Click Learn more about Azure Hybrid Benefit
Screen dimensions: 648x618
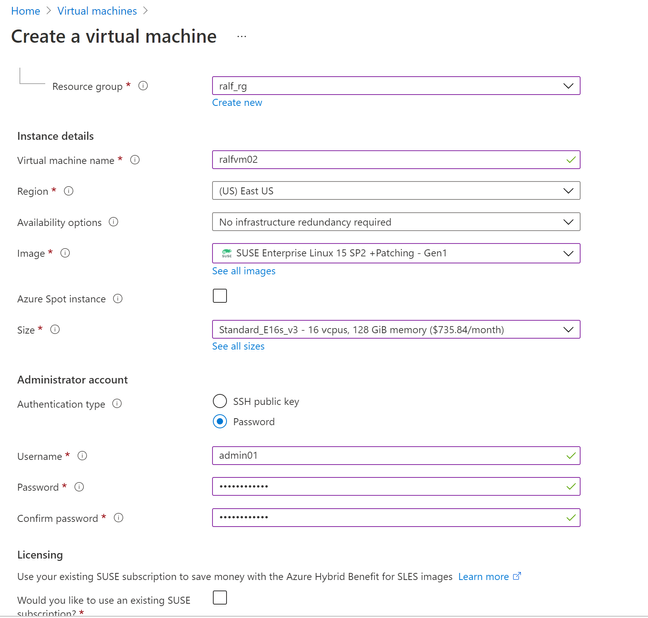[x=484, y=576]
